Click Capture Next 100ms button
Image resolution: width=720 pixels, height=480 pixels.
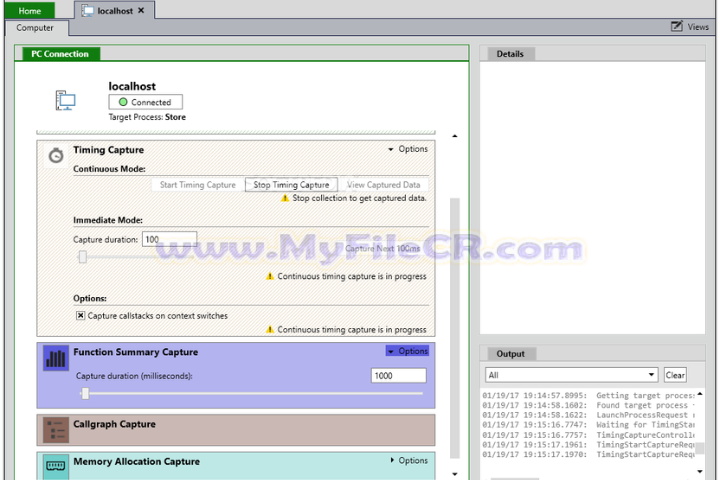(382, 248)
